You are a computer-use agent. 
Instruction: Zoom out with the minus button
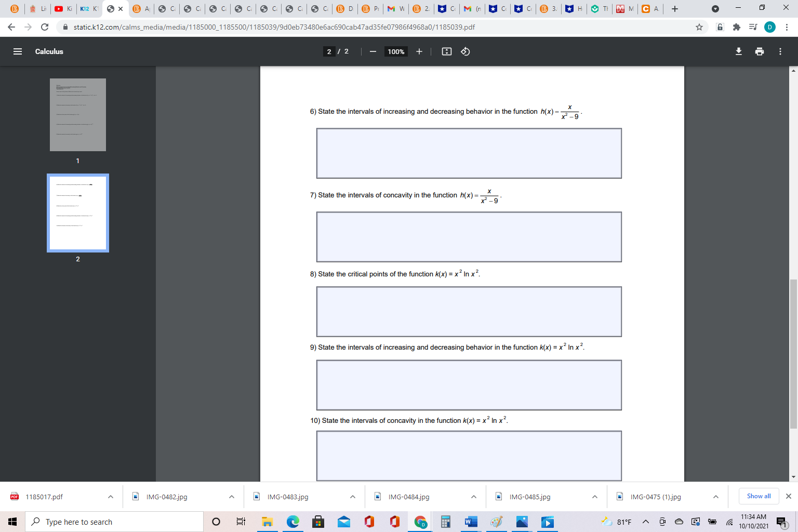click(373, 51)
